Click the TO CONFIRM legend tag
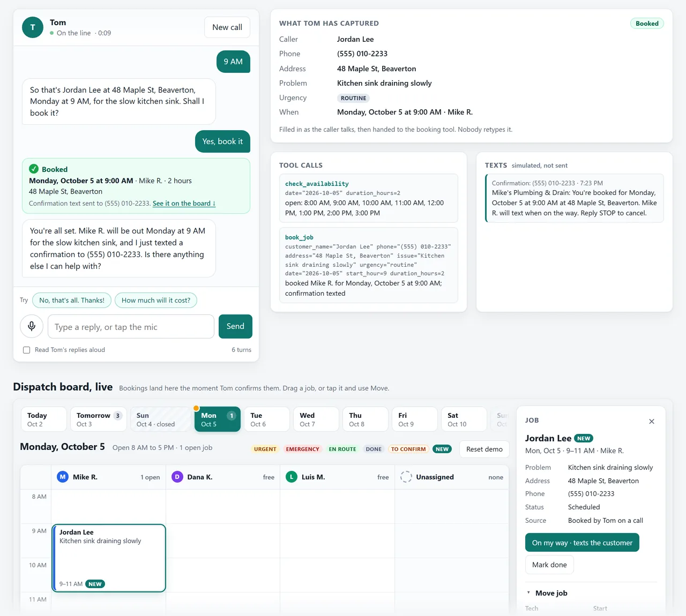 click(408, 449)
